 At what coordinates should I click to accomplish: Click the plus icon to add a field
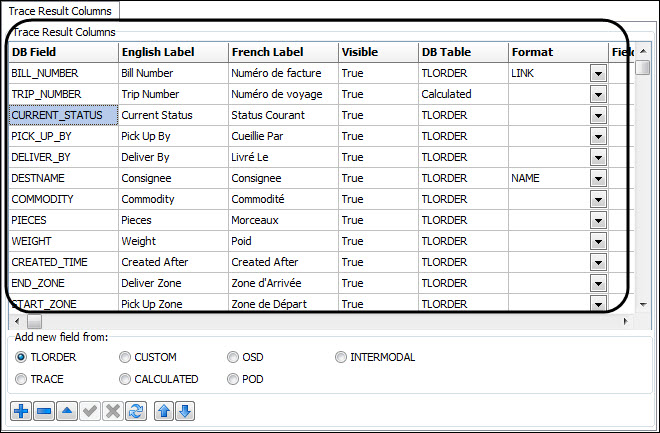[x=19, y=411]
